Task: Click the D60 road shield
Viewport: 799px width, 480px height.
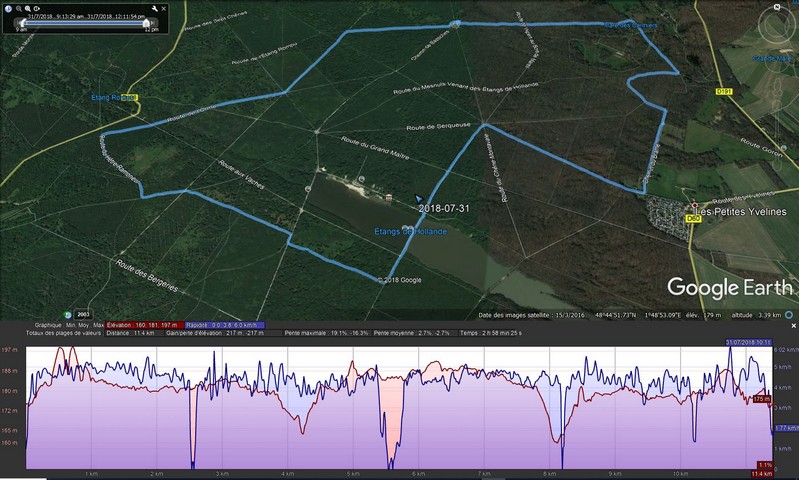Action: (693, 219)
